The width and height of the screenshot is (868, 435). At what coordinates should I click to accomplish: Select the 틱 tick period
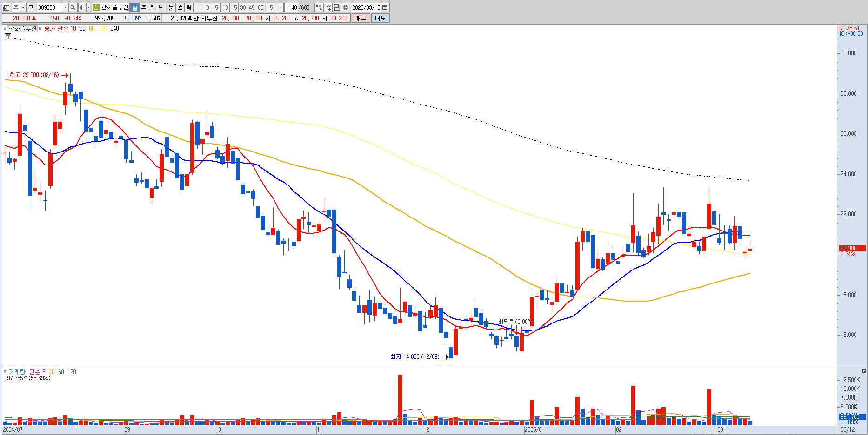[188, 7]
